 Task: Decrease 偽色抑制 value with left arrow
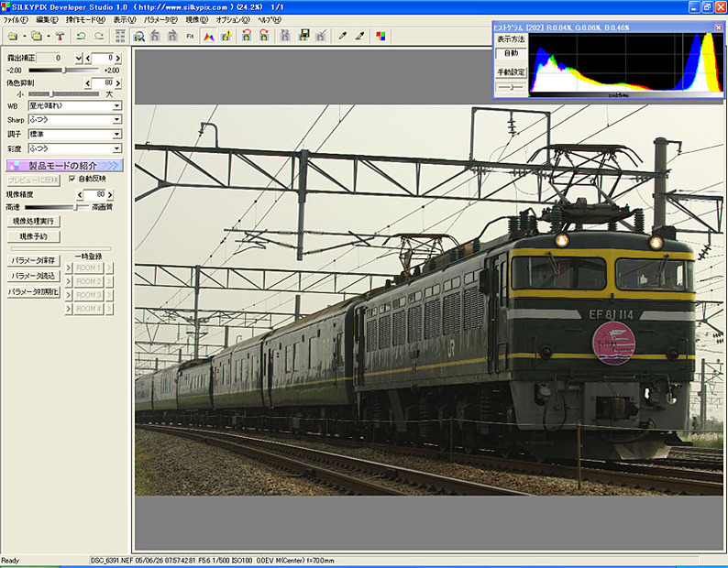coord(88,83)
